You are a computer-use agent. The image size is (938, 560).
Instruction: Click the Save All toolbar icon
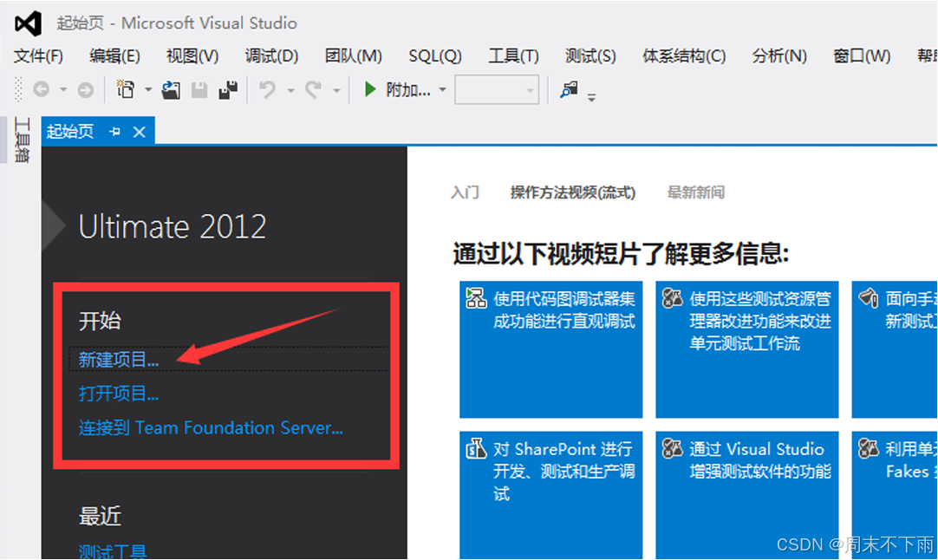pos(228,90)
